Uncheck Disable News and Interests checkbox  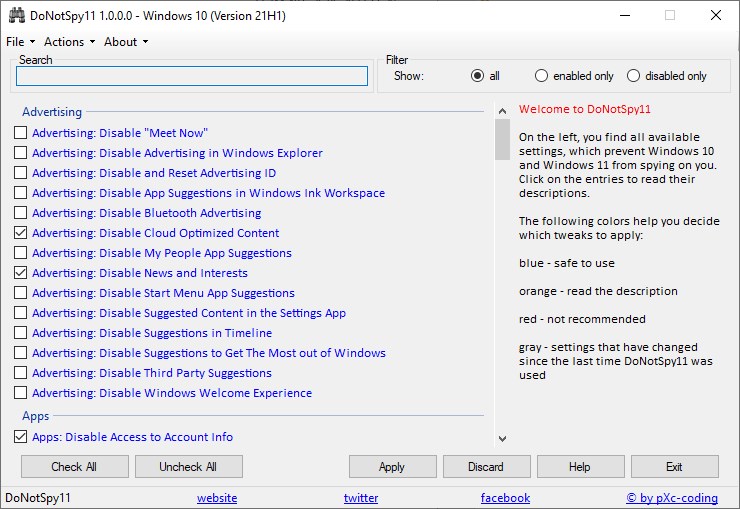[21, 273]
